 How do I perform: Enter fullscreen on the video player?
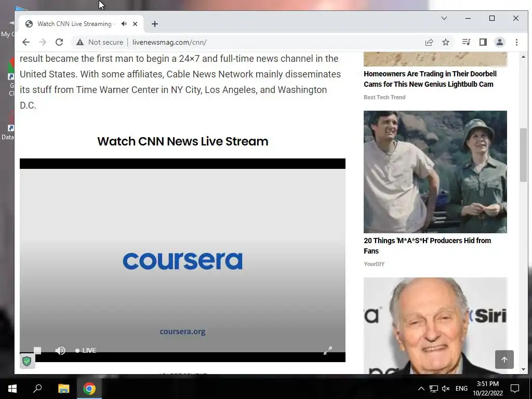(x=327, y=351)
